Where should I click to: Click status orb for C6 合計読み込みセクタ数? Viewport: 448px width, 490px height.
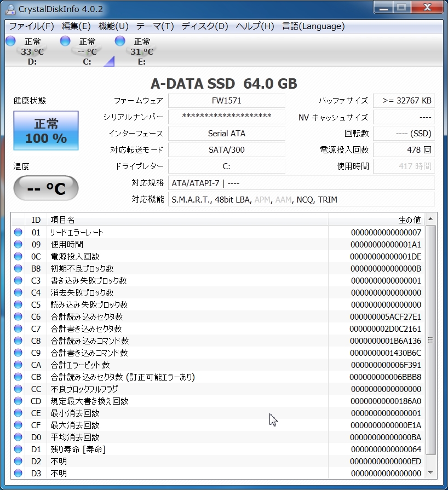point(18,316)
